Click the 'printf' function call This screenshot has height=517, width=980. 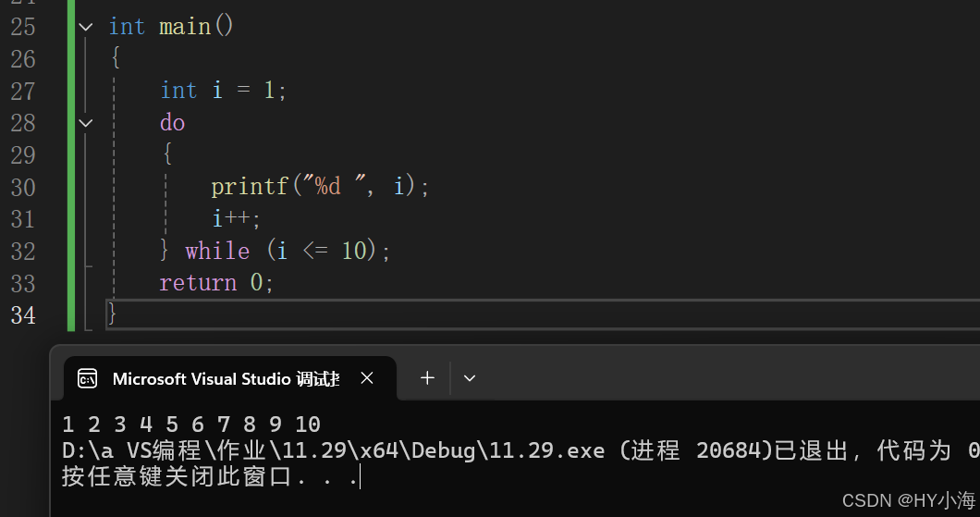250,187
